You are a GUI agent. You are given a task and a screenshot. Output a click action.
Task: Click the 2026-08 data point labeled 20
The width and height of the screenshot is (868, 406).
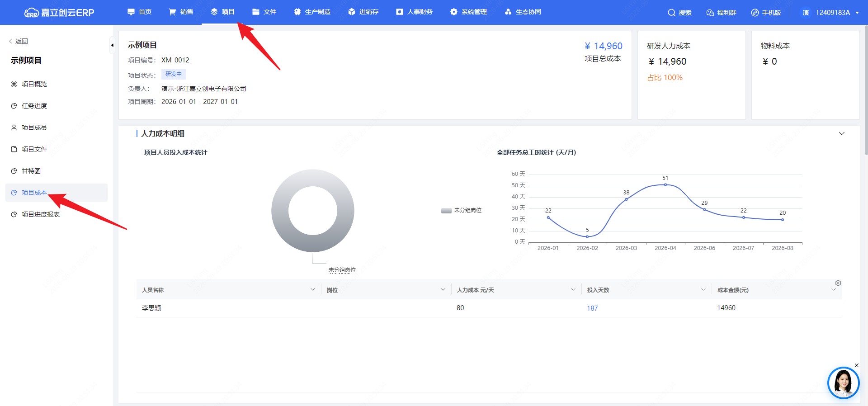[783, 220]
